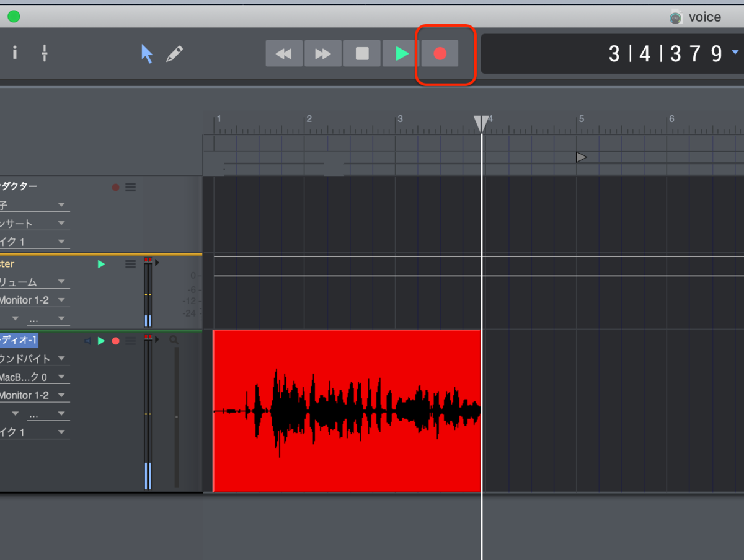Open the オーディオ-1 track settings menu icon

(x=130, y=341)
